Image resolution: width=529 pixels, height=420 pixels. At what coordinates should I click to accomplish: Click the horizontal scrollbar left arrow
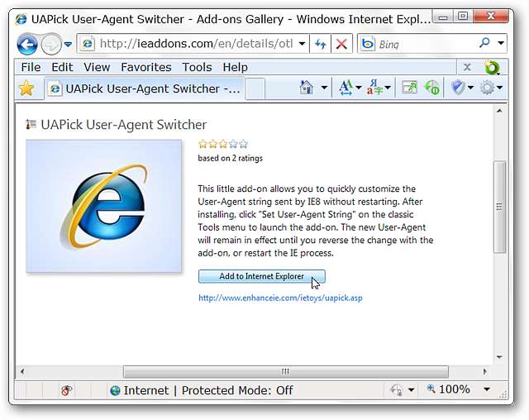(22, 372)
